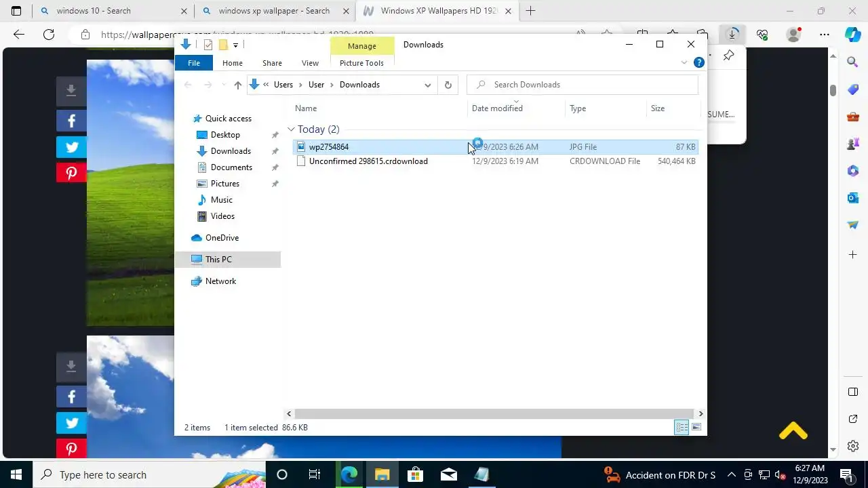Image resolution: width=868 pixels, height=488 pixels.
Task: Share top wallpaper on Twitter
Action: pyautogui.click(x=71, y=147)
